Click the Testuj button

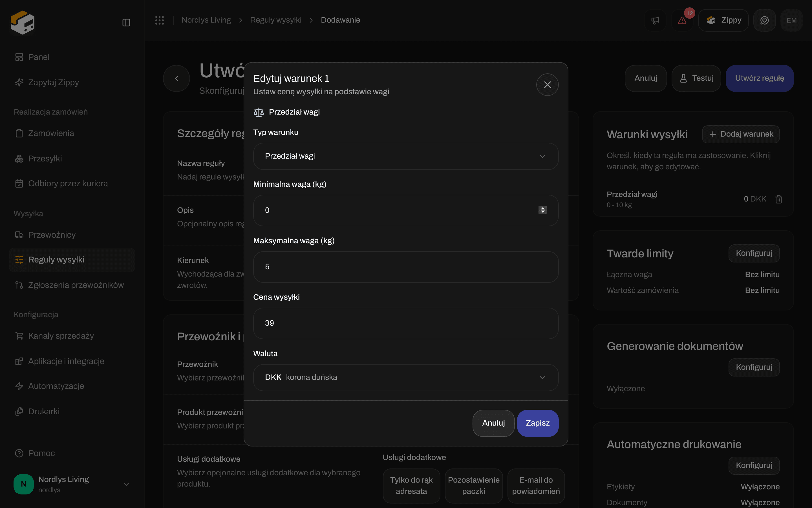click(x=696, y=78)
